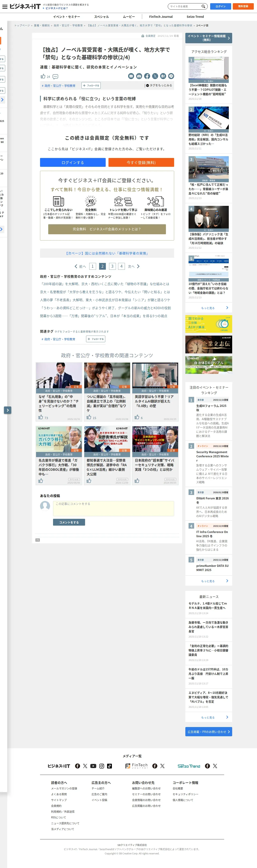Image resolution: width=257 pixels, height=868 pixels.
Task: Open もっと見る under access ranking
Action: tap(209, 308)
